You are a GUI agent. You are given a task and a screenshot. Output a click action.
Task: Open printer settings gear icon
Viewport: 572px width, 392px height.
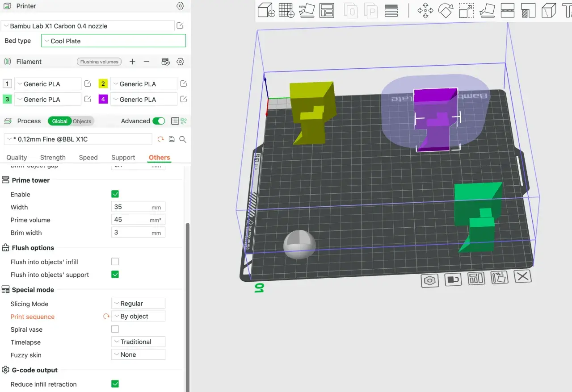pos(180,6)
